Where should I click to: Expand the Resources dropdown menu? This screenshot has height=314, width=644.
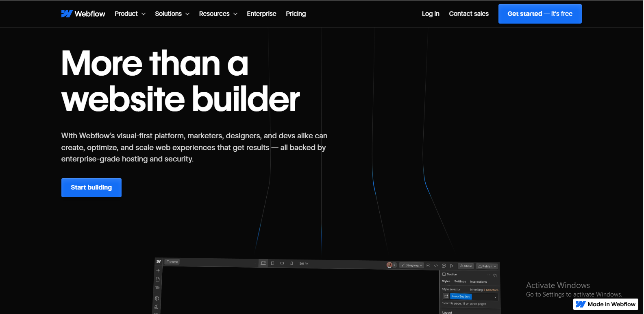(218, 14)
